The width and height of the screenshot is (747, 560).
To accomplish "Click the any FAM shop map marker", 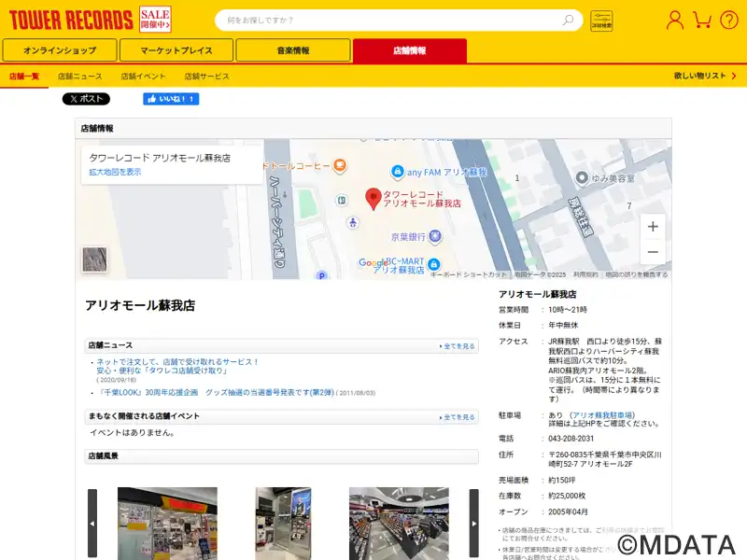I will pyautogui.click(x=397, y=172).
